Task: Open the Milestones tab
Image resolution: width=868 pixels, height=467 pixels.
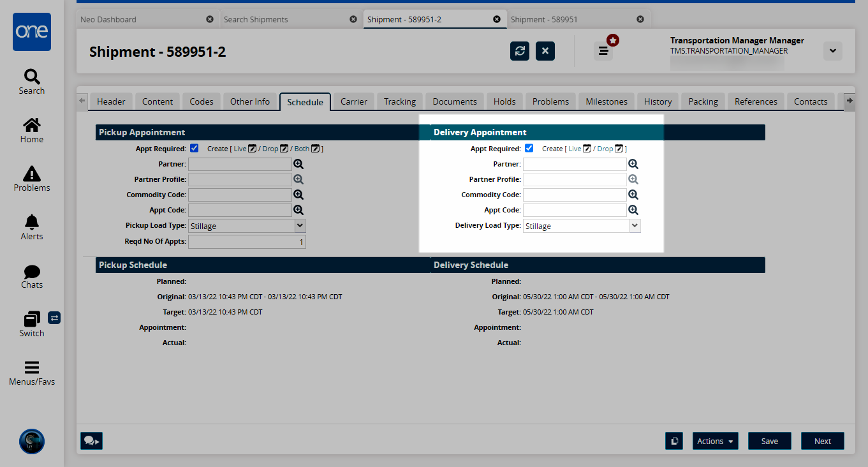Action: pyautogui.click(x=607, y=101)
